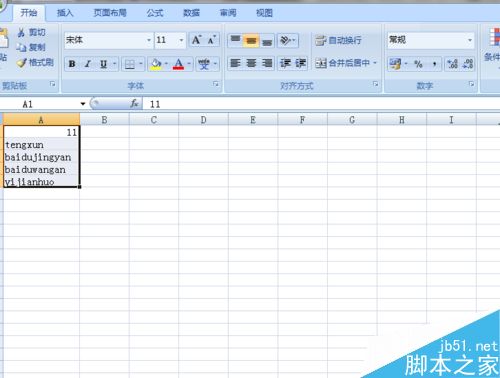500x378 pixels.
Task: Click the Copy (复制) icon
Action: pyautogui.click(x=21, y=47)
